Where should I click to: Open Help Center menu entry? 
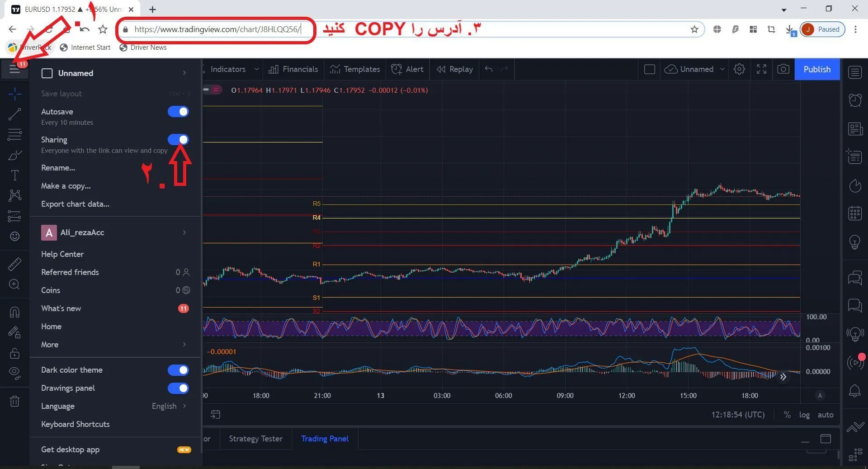pos(62,254)
